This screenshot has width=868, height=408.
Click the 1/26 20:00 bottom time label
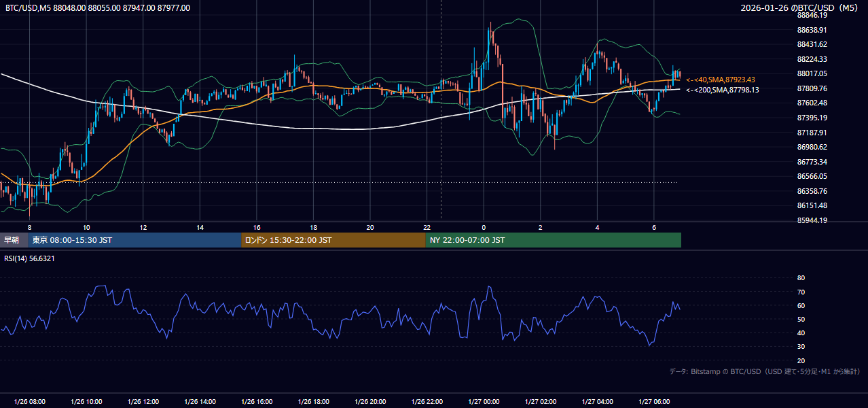click(369, 402)
